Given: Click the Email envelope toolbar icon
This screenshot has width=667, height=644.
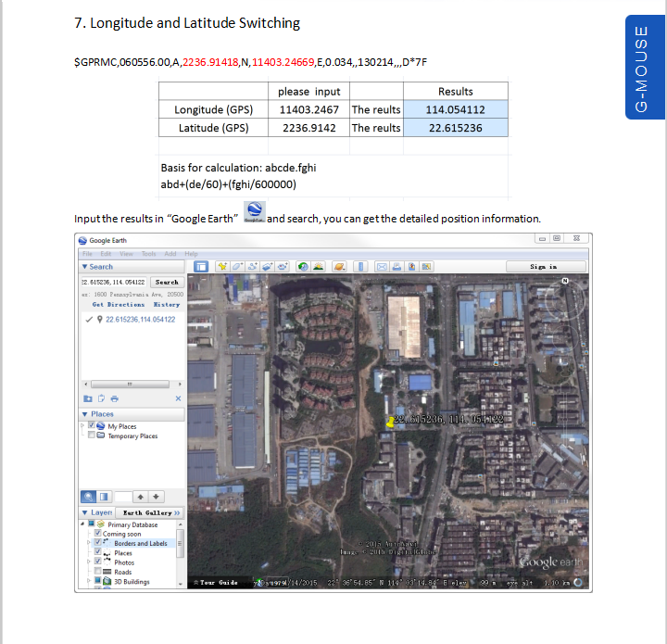Looking at the screenshot, I should tap(382, 267).
